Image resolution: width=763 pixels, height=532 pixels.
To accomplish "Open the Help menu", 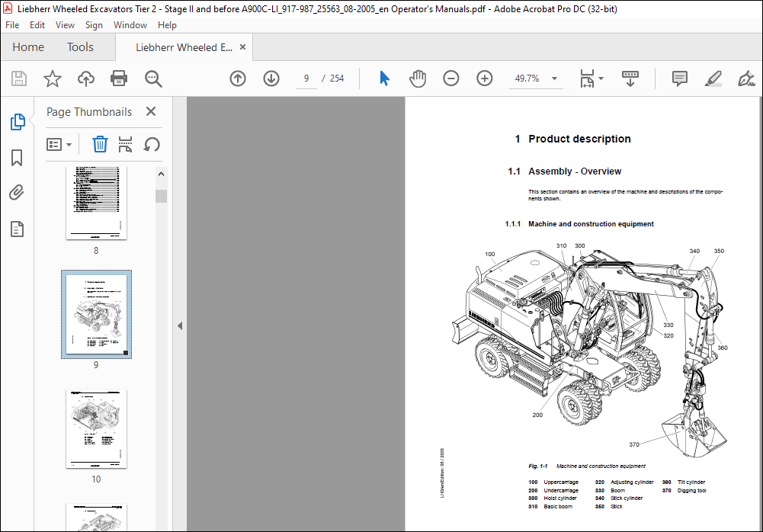I will click(x=167, y=25).
